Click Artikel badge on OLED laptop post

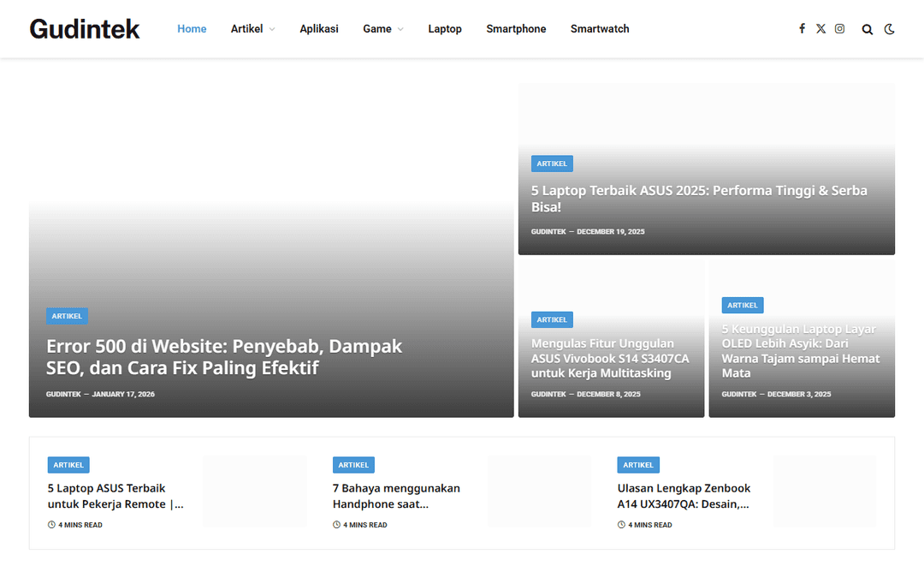[743, 305]
